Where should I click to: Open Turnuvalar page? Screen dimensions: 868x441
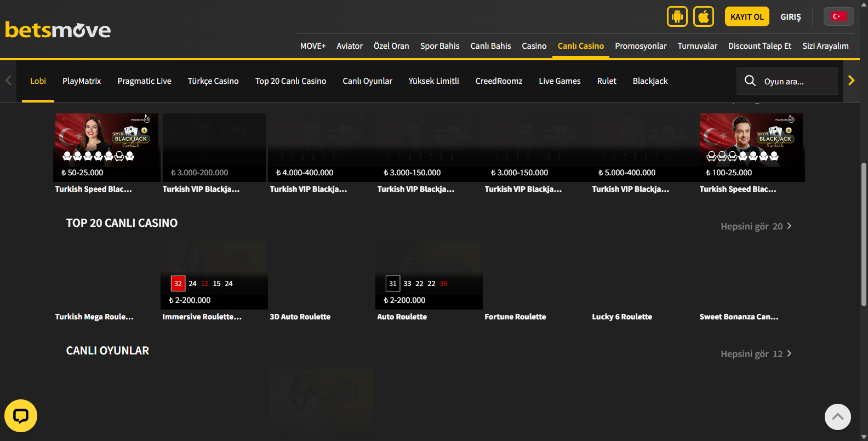pyautogui.click(x=698, y=46)
